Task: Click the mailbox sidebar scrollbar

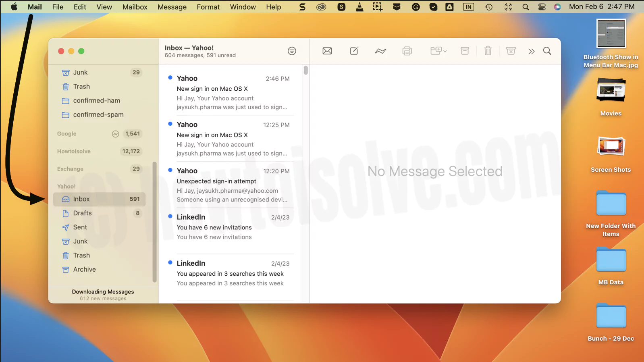Action: tap(154, 222)
